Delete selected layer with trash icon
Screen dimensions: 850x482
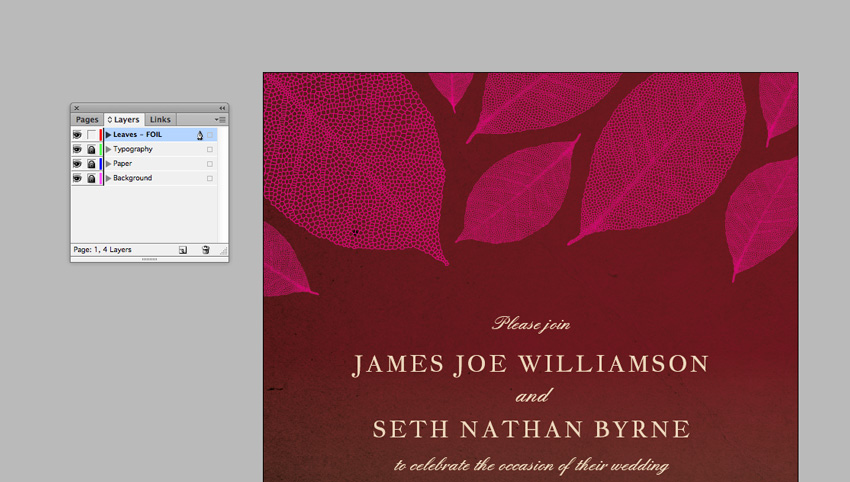coord(205,250)
